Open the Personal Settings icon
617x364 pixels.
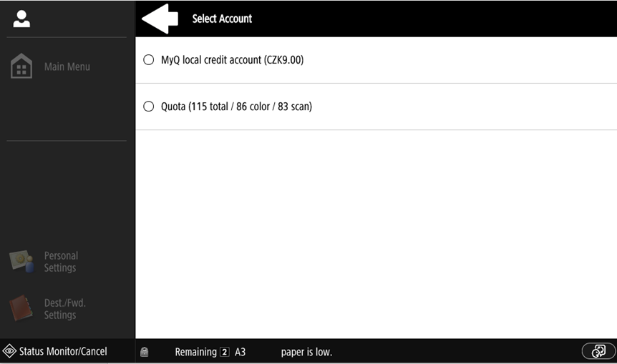pyautogui.click(x=21, y=262)
